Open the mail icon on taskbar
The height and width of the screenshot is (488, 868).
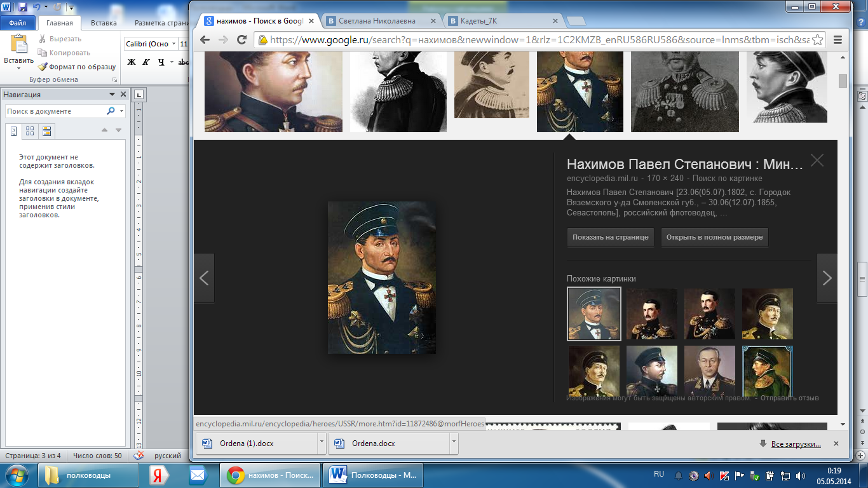click(x=198, y=475)
